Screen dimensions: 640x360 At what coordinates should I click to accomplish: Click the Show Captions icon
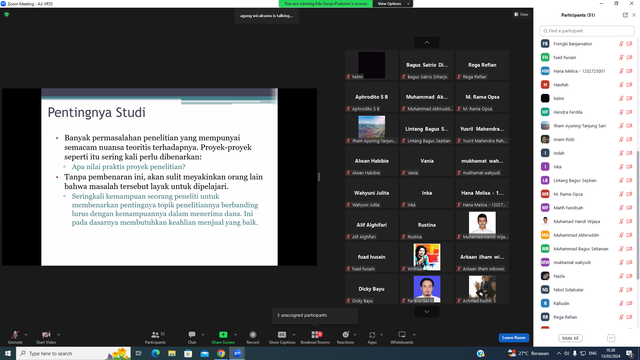click(x=282, y=335)
